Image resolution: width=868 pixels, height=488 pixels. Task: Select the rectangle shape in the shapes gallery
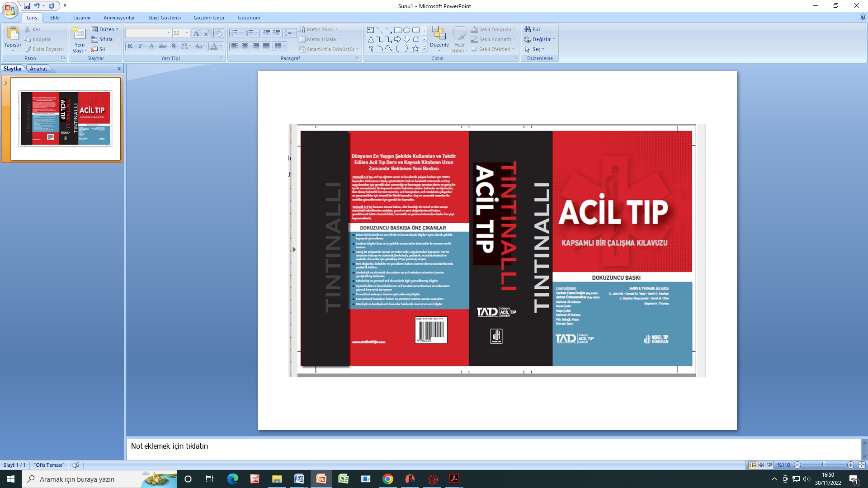pyautogui.click(x=397, y=30)
